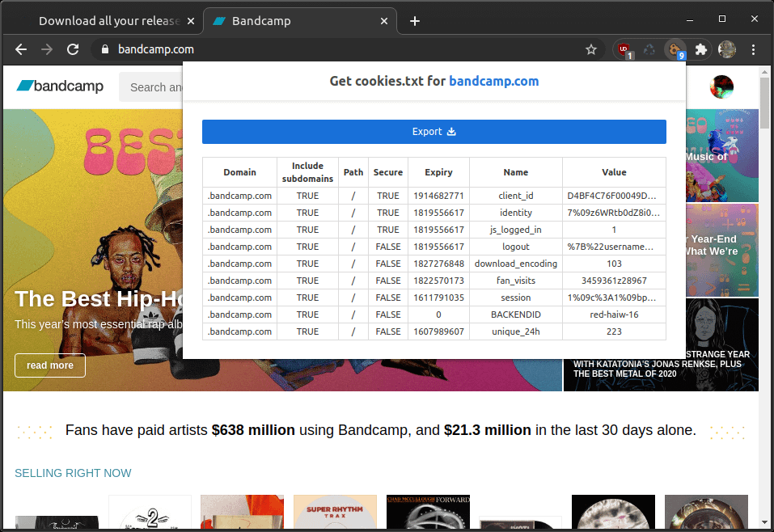Open Chrome's three-dot menu
774x532 pixels.
[754, 49]
